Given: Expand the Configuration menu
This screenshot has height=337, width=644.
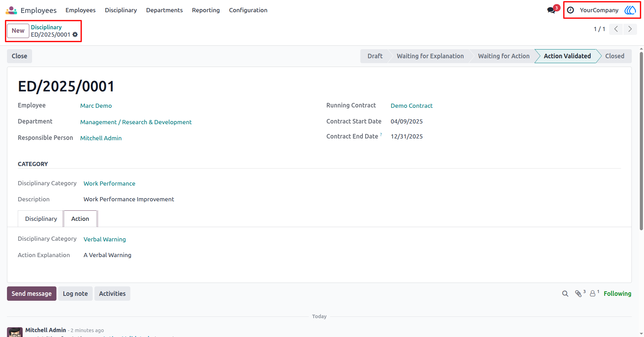Looking at the screenshot, I should (x=248, y=10).
